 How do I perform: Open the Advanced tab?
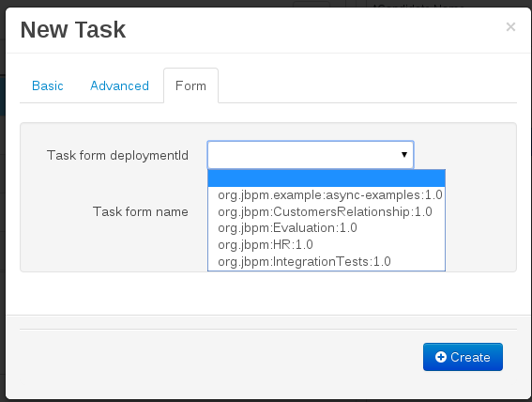click(x=119, y=85)
